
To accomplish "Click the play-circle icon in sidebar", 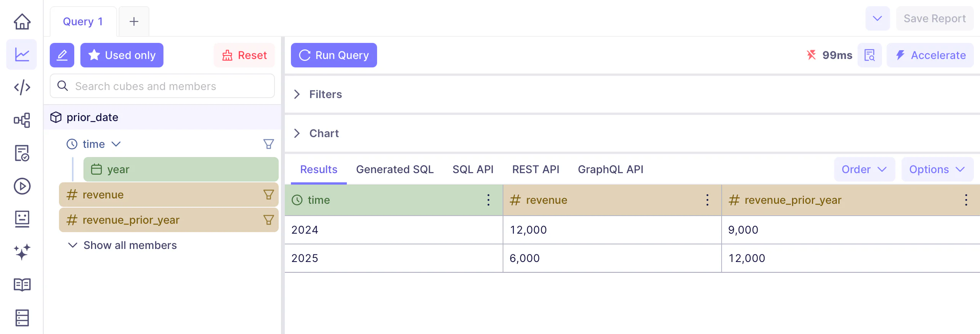I will click(22, 186).
